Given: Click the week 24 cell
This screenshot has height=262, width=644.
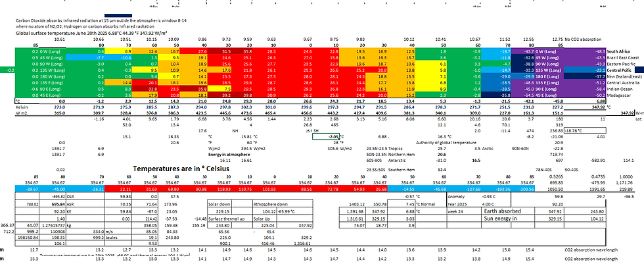Looking at the screenshot, I should tap(463, 211).
